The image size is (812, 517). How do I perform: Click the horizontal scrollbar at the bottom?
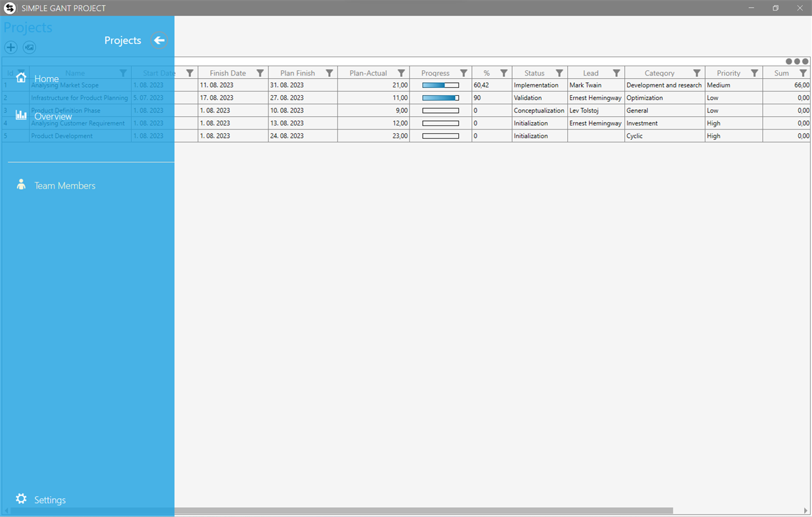[427, 509]
